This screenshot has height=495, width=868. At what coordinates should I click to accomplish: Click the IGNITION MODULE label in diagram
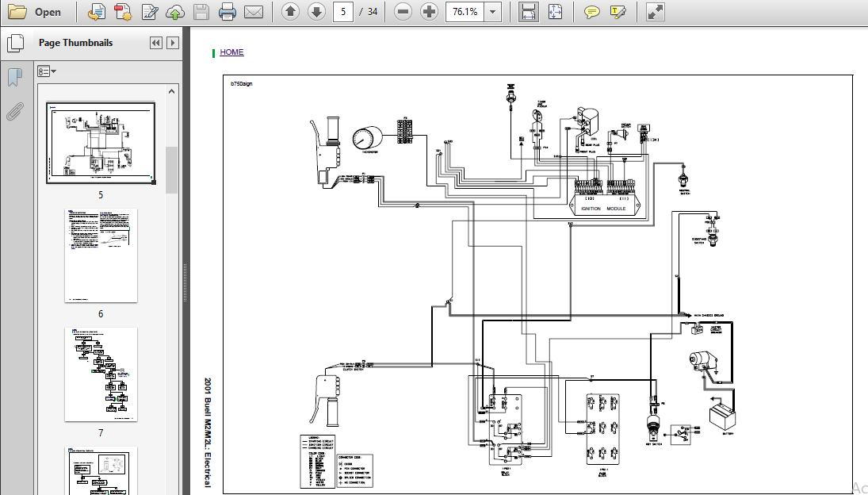tap(603, 209)
